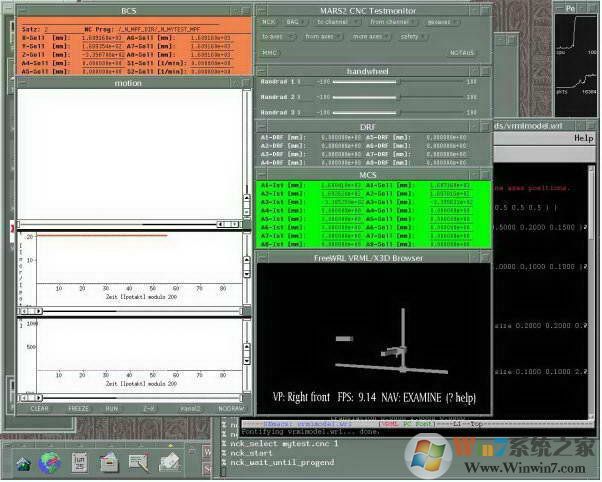Launch the text editor note icon
The width and height of the screenshot is (602, 482).
pyautogui.click(x=141, y=462)
